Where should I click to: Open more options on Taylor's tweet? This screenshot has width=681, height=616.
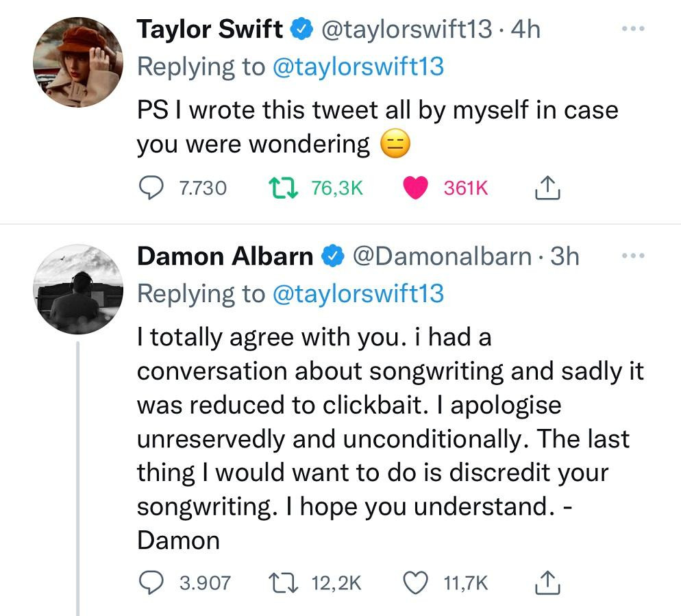pyautogui.click(x=634, y=27)
